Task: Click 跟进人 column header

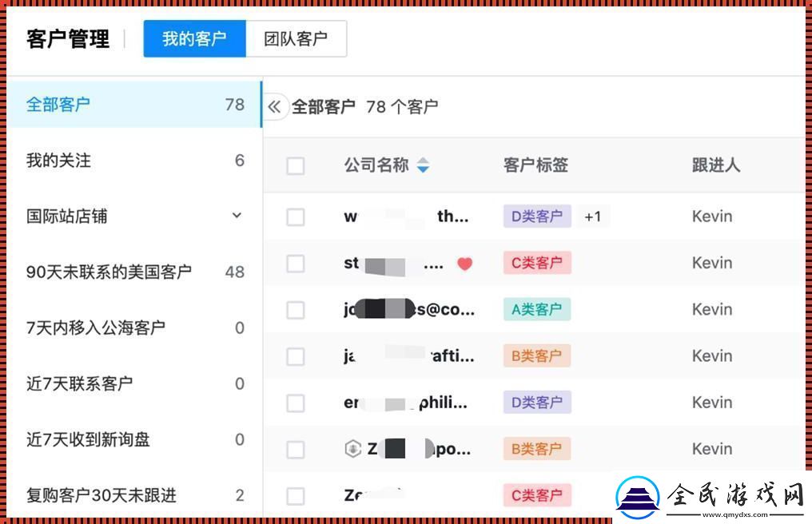Action: pyautogui.click(x=716, y=165)
